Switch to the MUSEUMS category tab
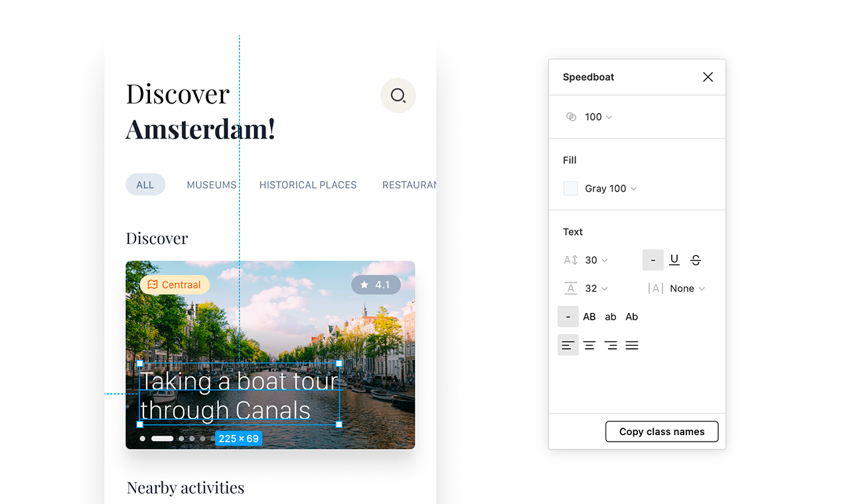The height and width of the screenshot is (504, 843). pyautogui.click(x=212, y=184)
